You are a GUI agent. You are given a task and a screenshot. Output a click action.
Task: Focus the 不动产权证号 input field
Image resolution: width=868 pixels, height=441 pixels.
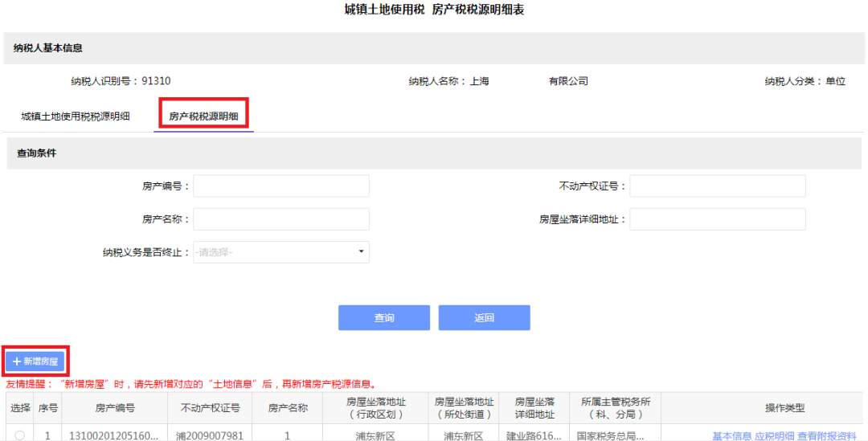pyautogui.click(x=718, y=186)
